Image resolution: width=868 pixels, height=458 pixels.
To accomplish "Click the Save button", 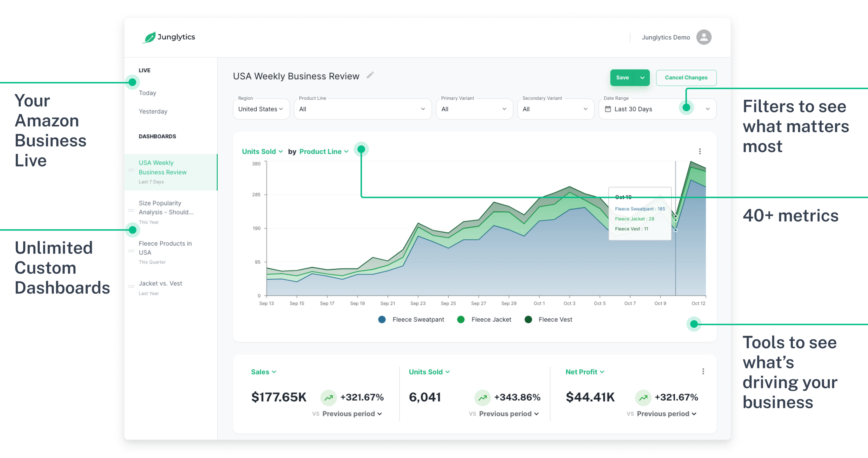I will [x=622, y=78].
